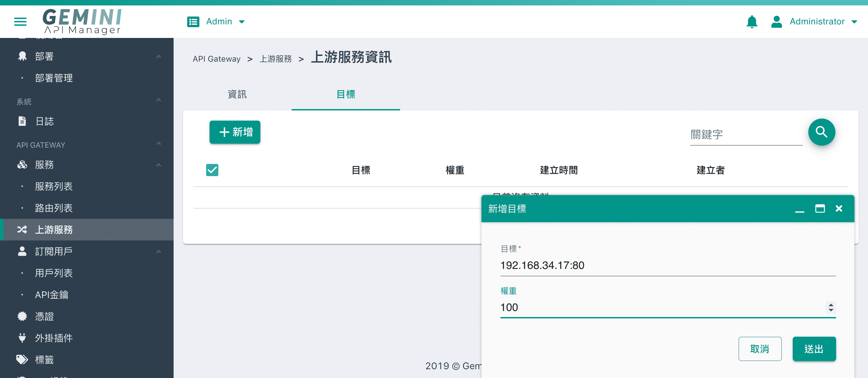
Task: Focus the 關鍵字 search field
Action: (746, 135)
